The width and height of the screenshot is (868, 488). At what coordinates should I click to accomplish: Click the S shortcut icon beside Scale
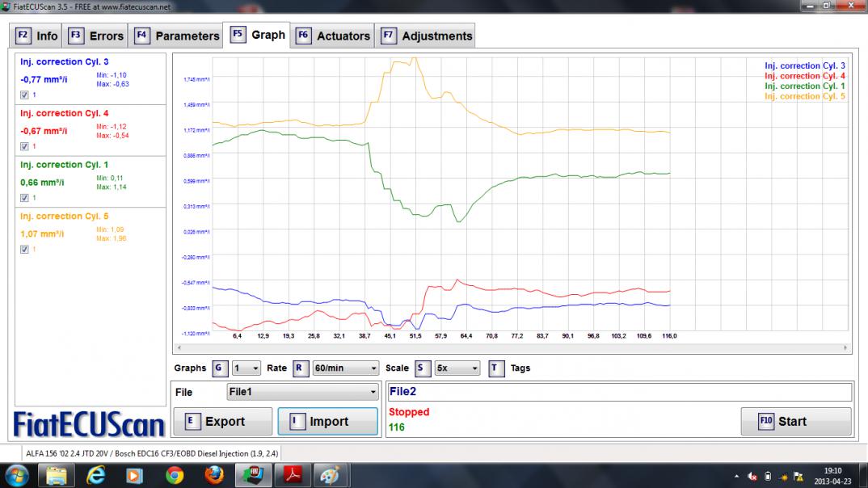pos(423,368)
